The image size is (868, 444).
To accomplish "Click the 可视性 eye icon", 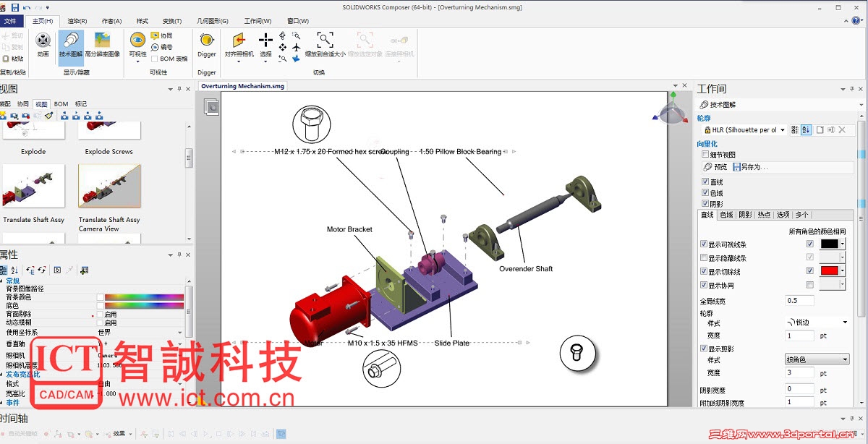I will (x=137, y=40).
